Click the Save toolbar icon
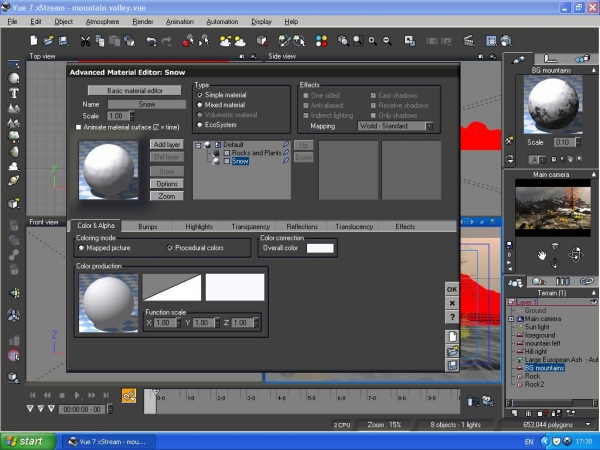 tap(63, 41)
